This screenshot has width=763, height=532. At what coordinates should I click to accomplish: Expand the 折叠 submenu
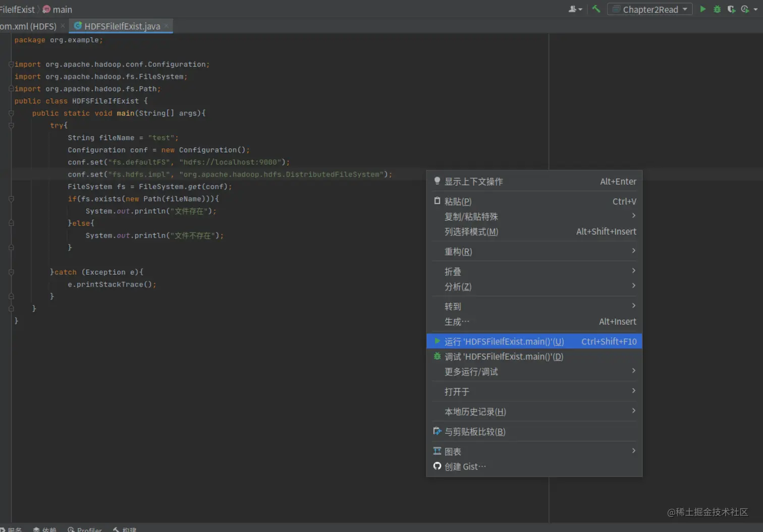coord(534,271)
